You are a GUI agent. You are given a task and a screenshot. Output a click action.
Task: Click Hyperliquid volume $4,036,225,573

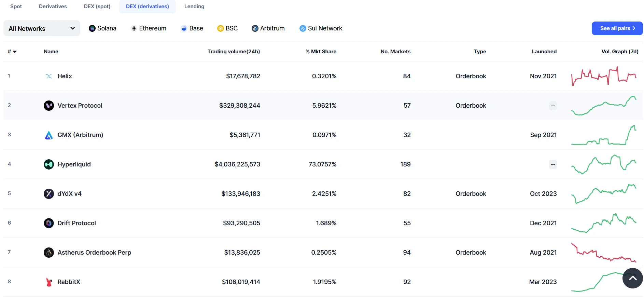[x=237, y=164]
